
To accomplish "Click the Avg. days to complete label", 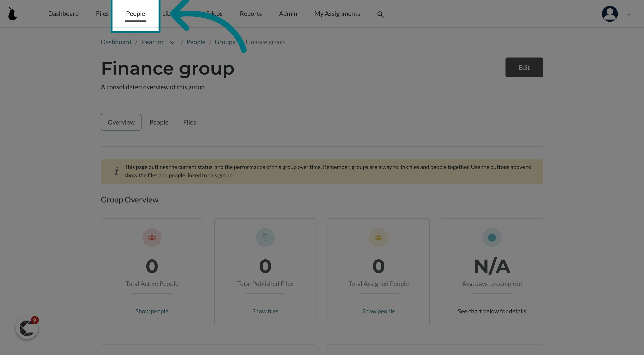I will (492, 284).
